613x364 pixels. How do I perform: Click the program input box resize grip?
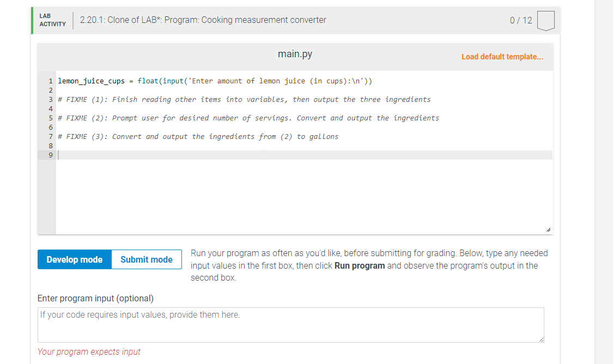tap(541, 340)
